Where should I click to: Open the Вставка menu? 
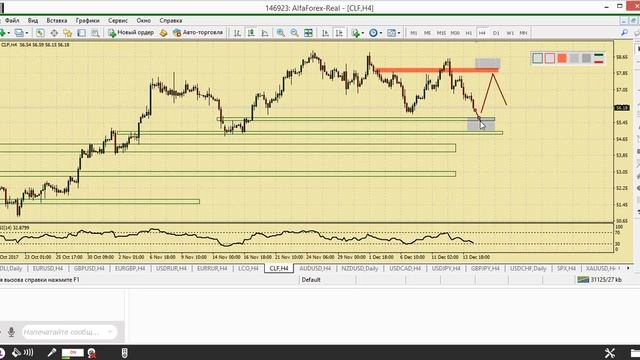pyautogui.click(x=57, y=20)
